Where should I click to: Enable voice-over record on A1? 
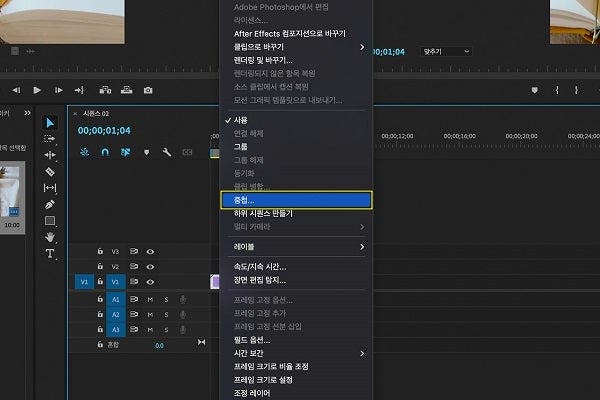pos(183,299)
